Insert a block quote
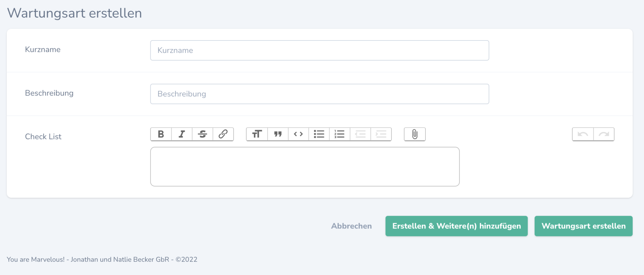 pos(278,134)
